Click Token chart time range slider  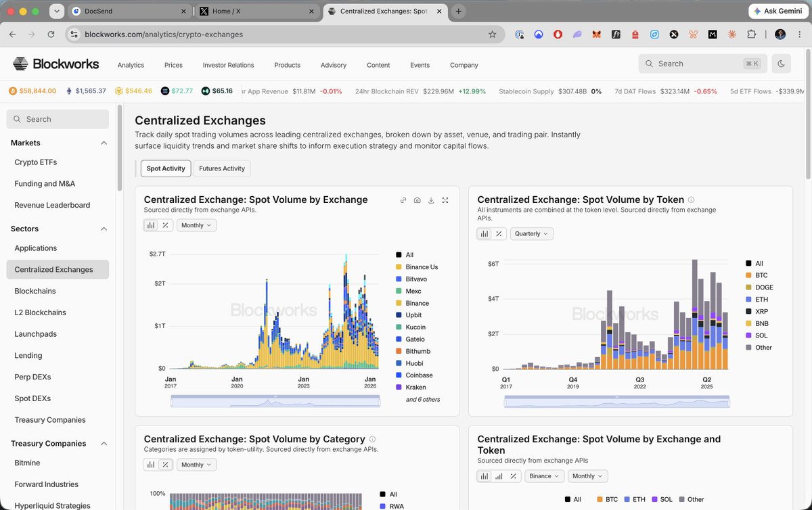click(617, 402)
